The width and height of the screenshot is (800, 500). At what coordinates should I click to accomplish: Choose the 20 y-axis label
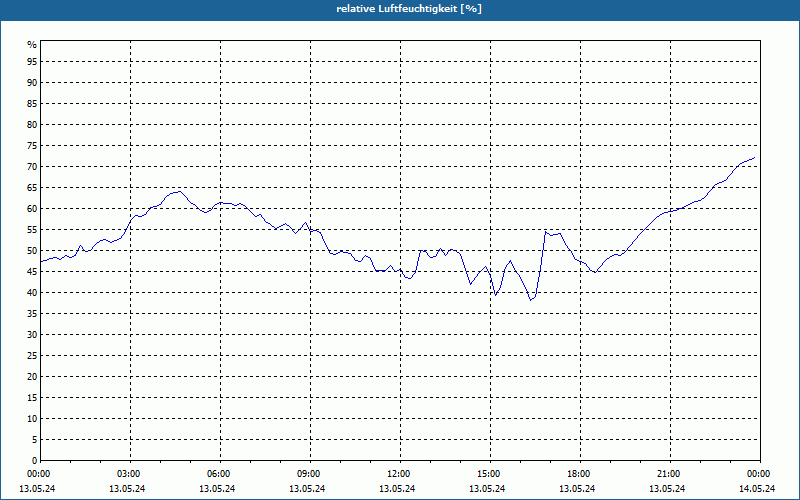(x=32, y=377)
